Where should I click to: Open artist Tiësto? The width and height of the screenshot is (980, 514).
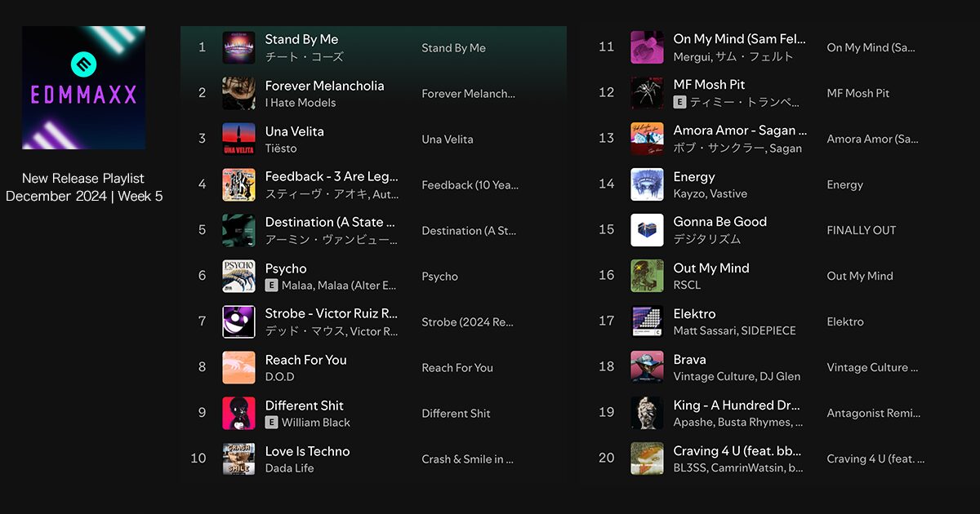coord(281,148)
